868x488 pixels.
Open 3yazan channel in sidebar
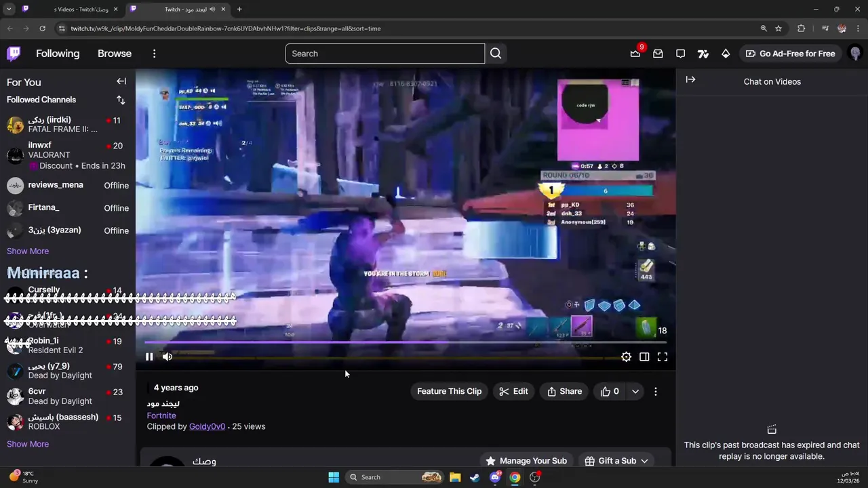(68, 230)
